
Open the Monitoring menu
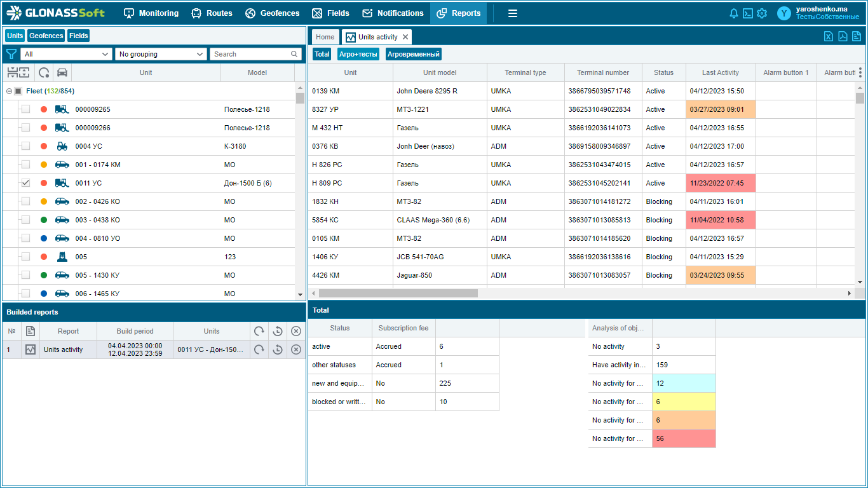pyautogui.click(x=151, y=13)
